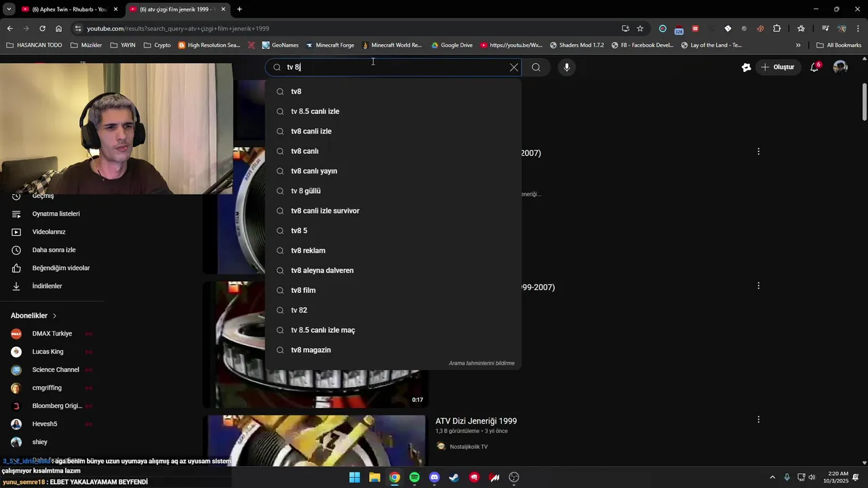The width and height of the screenshot is (868, 488).
Task: Pick the "tv8 reklam" suggestion
Action: (x=393, y=251)
